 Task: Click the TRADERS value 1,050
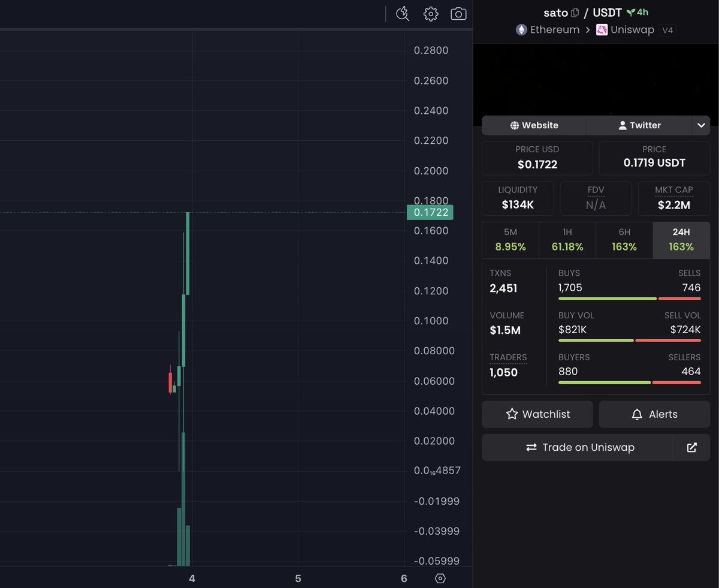coord(503,372)
